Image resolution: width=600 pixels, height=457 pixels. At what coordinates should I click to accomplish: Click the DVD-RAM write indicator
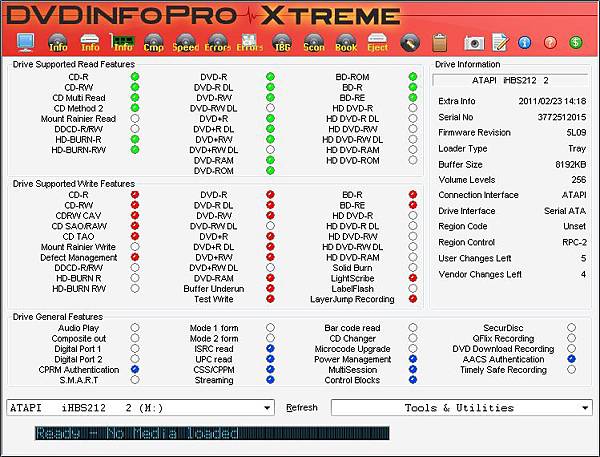(270, 278)
